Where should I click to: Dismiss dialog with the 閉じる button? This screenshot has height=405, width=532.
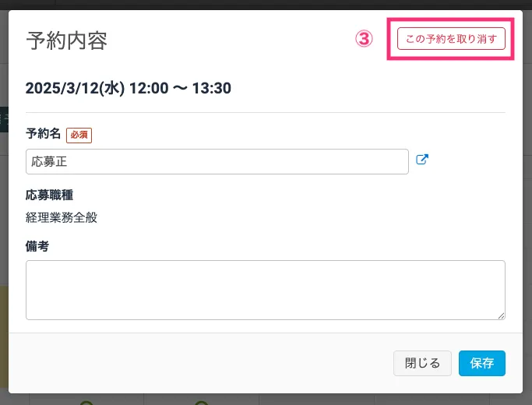[x=422, y=363]
